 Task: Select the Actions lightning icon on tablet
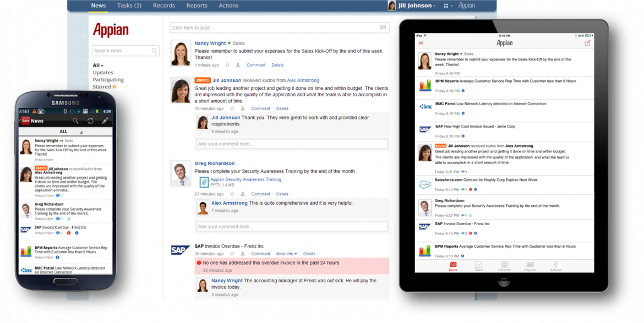click(555, 266)
